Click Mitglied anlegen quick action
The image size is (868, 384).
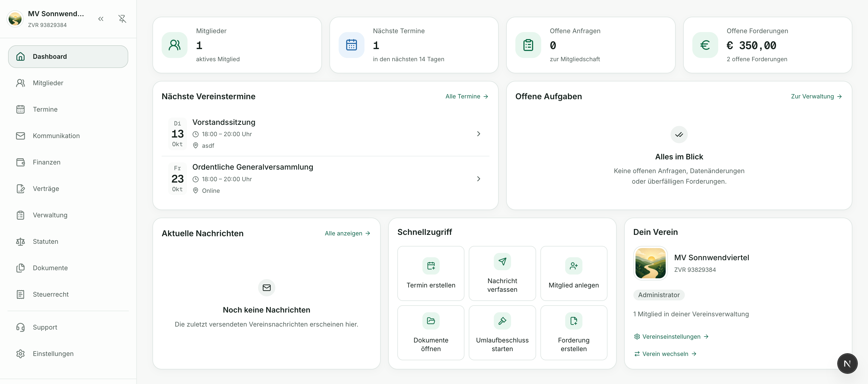[x=574, y=273]
